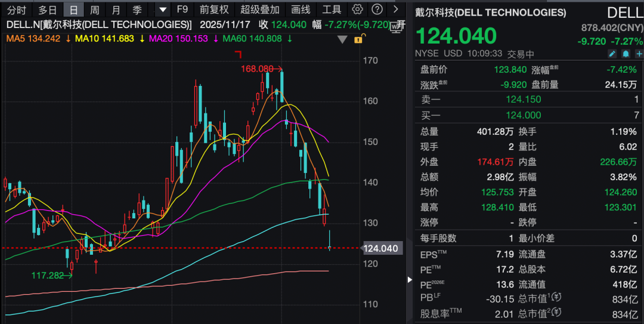Click the 878.402(CNY) converted price
Viewport: 644px width, 324px height.
tap(612, 27)
